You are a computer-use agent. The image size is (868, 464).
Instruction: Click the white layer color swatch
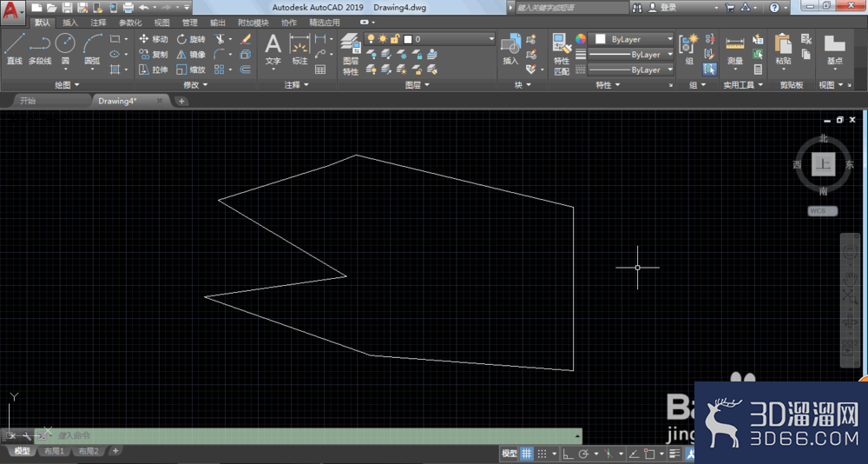408,39
